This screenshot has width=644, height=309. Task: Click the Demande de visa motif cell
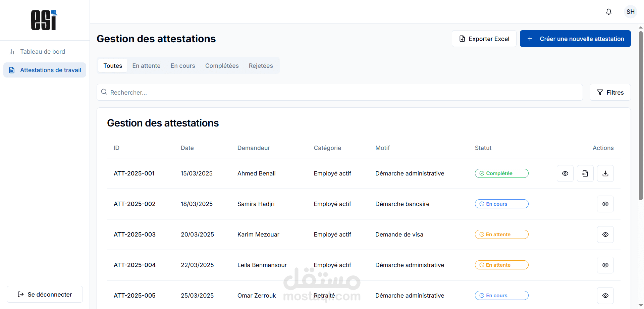(399, 235)
